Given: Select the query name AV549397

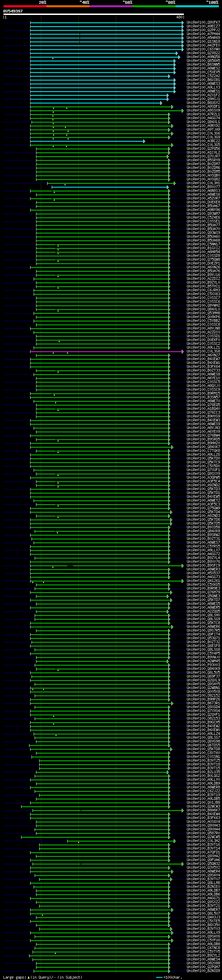Looking at the screenshot, I should pyautogui.click(x=13, y=11).
